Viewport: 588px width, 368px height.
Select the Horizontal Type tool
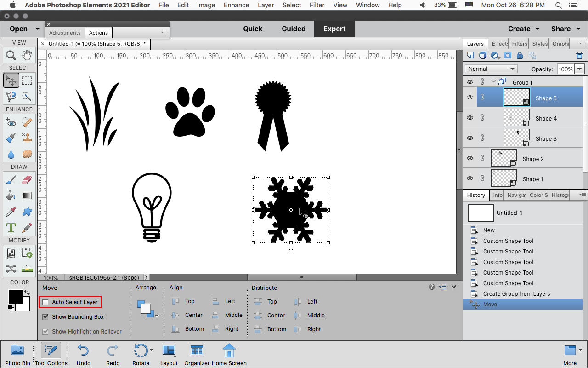[x=11, y=227]
